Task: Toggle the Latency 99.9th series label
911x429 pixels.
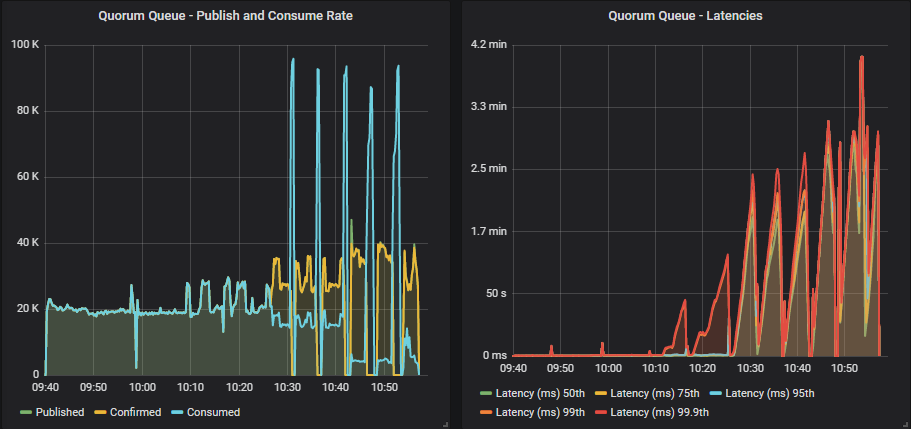Action: 652,412
